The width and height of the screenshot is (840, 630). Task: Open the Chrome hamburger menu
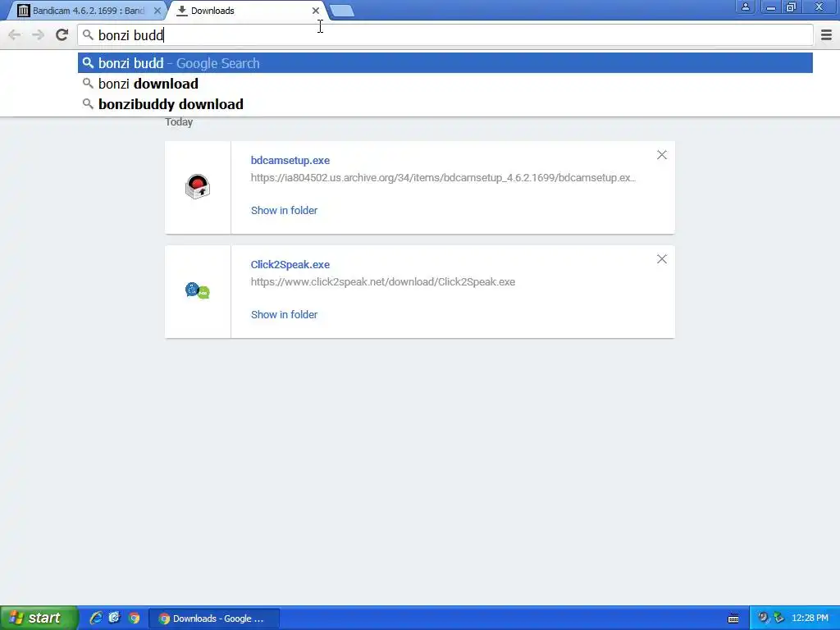point(826,35)
